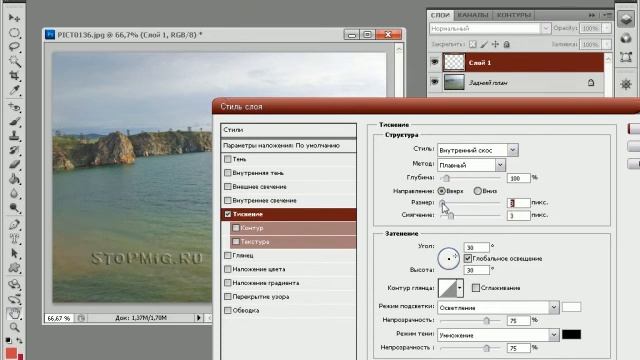Select the Zoom tool in toolbox

tap(14, 327)
